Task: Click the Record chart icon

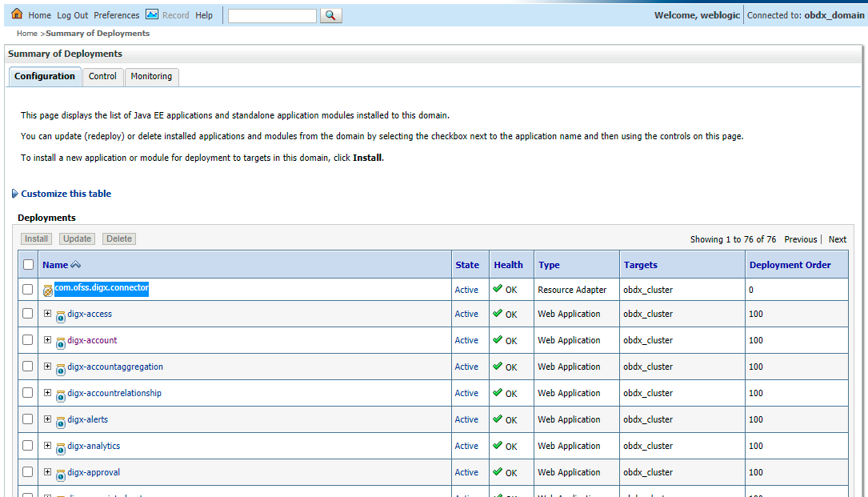Action: (x=152, y=14)
